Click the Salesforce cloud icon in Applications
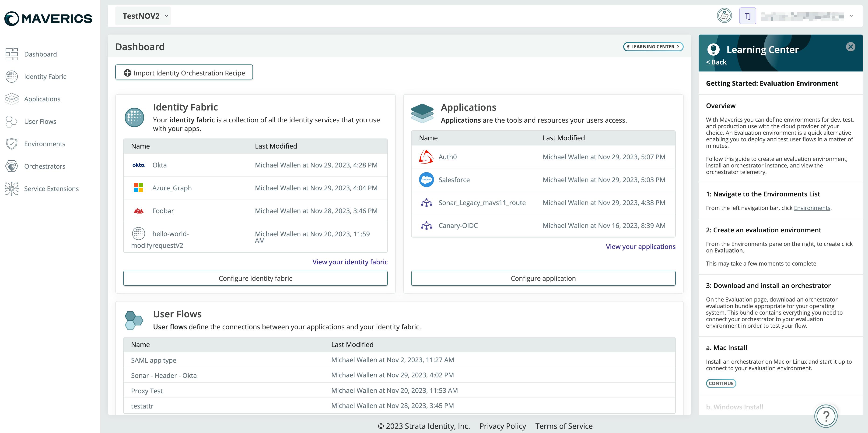This screenshot has height=433, width=868. [x=426, y=180]
